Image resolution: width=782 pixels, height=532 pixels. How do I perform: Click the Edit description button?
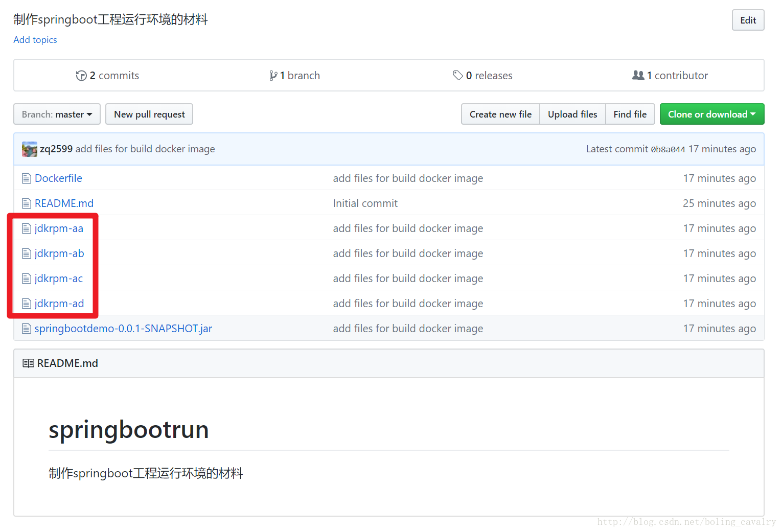748,20
